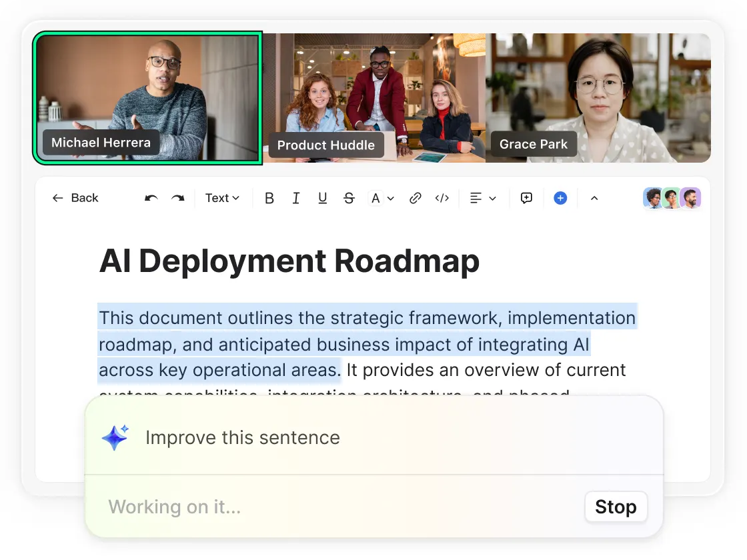The width and height of the screenshot is (747, 560).
Task: Select Grace Park's participant label
Action: click(x=534, y=144)
